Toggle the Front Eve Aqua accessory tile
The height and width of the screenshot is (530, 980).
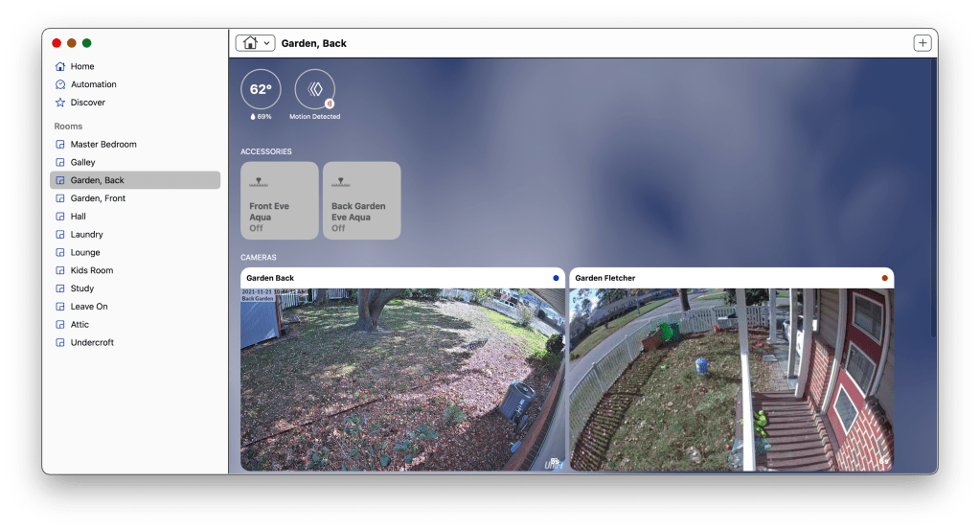click(x=280, y=200)
